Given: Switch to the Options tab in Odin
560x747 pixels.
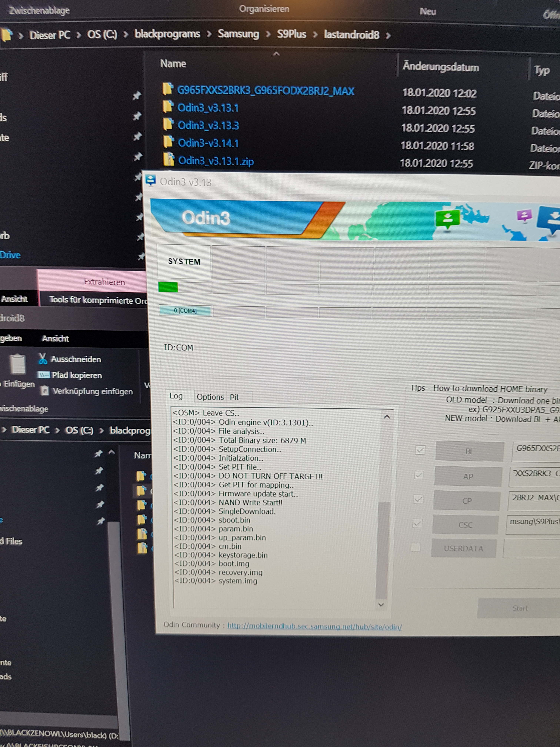Looking at the screenshot, I should [210, 397].
